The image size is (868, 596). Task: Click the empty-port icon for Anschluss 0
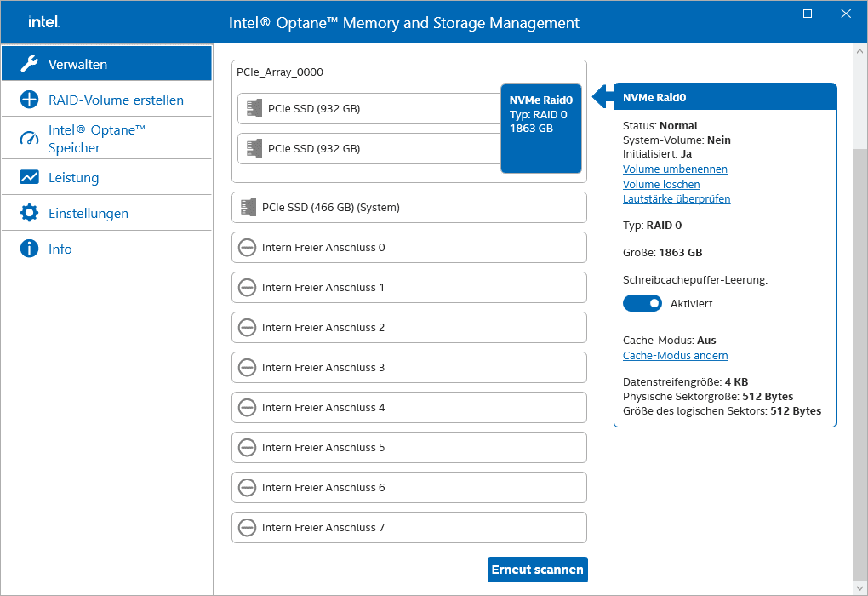[247, 248]
